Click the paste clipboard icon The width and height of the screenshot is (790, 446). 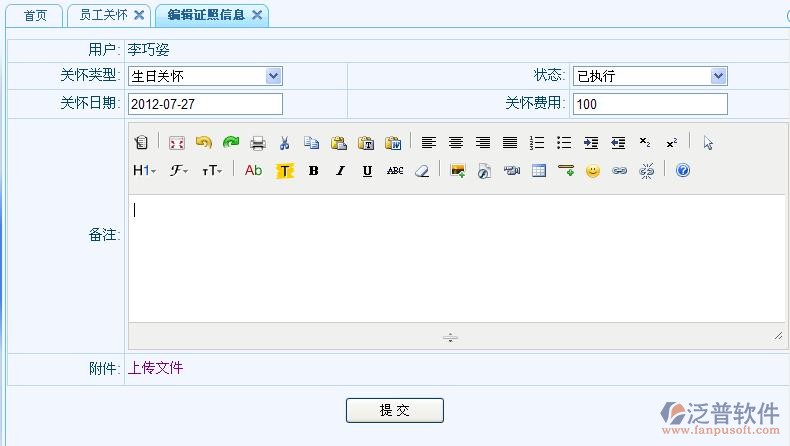click(339, 143)
